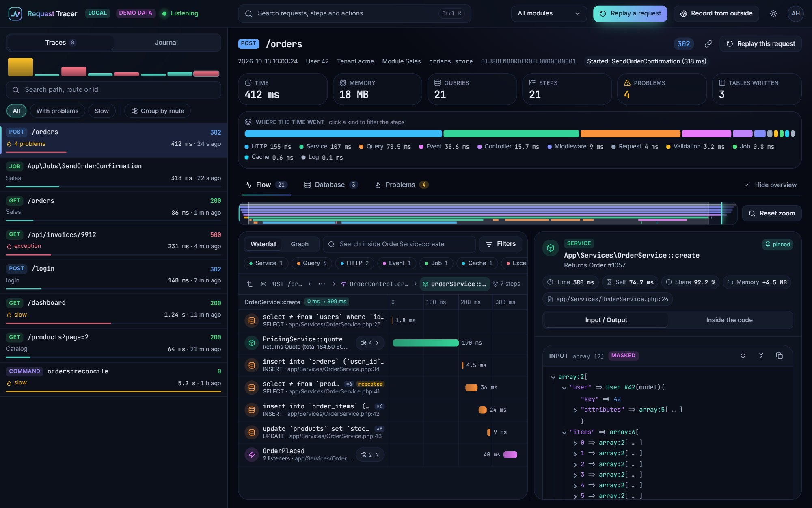
Task: Click the PricingService::quote cube icon
Action: 252,343
